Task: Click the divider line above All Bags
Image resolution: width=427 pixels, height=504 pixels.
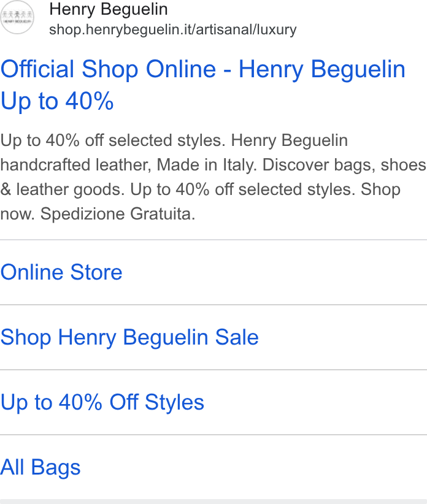Action: (x=213, y=435)
